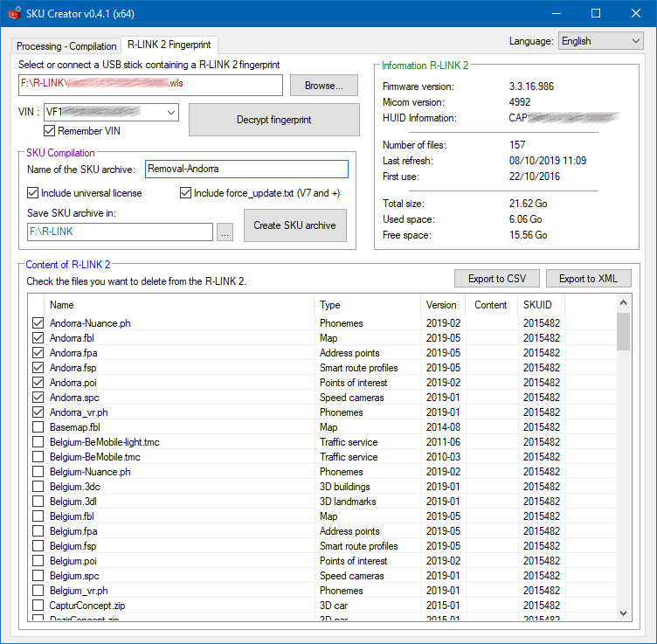
Task: Check the Belgium.spc checkbox
Action: coord(38,576)
